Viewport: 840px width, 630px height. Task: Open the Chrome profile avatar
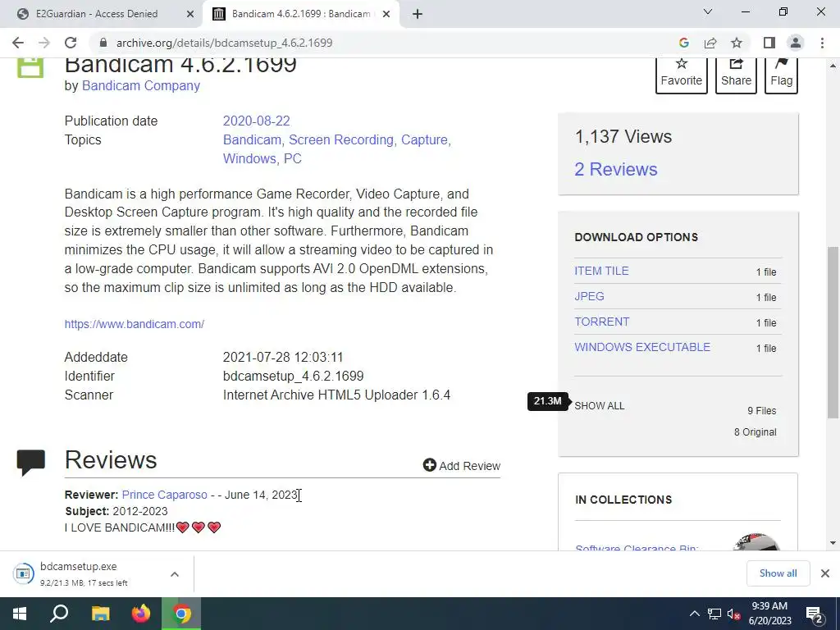pos(796,43)
